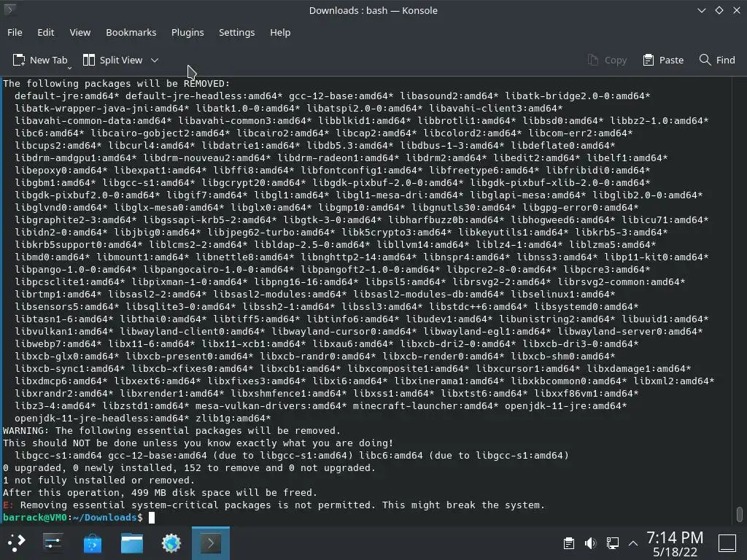This screenshot has height=560, width=747.
Task: Open the File menu
Action: click(x=15, y=32)
